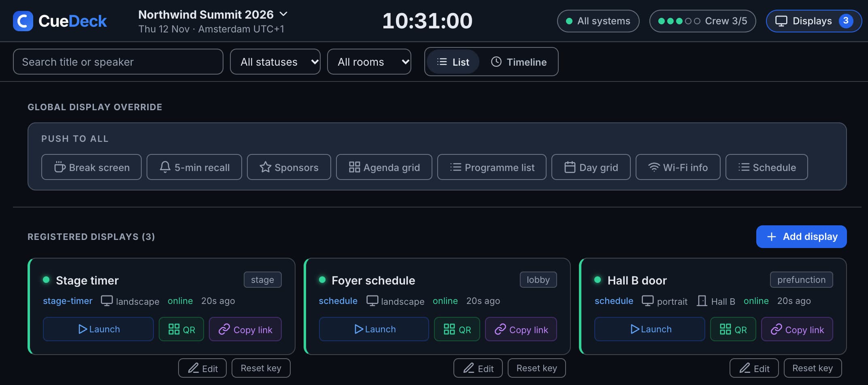This screenshot has height=385, width=868.
Task: Click the 10:31:00 clock
Action: tap(427, 21)
